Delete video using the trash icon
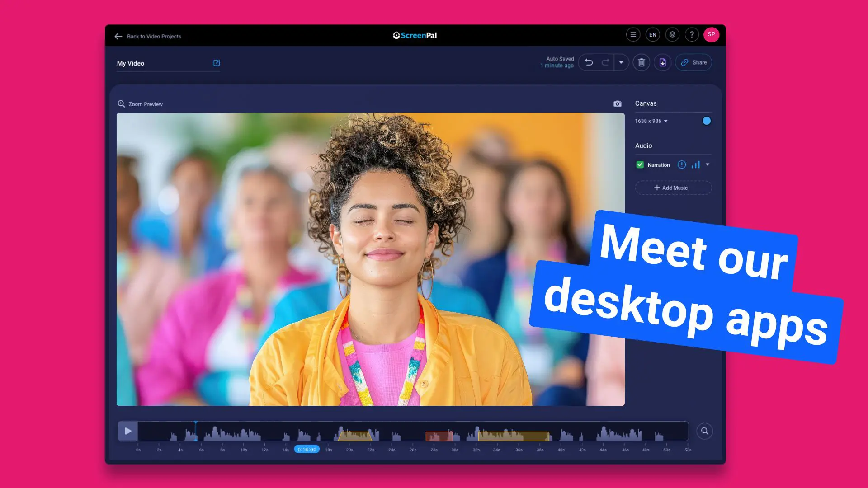 [641, 62]
